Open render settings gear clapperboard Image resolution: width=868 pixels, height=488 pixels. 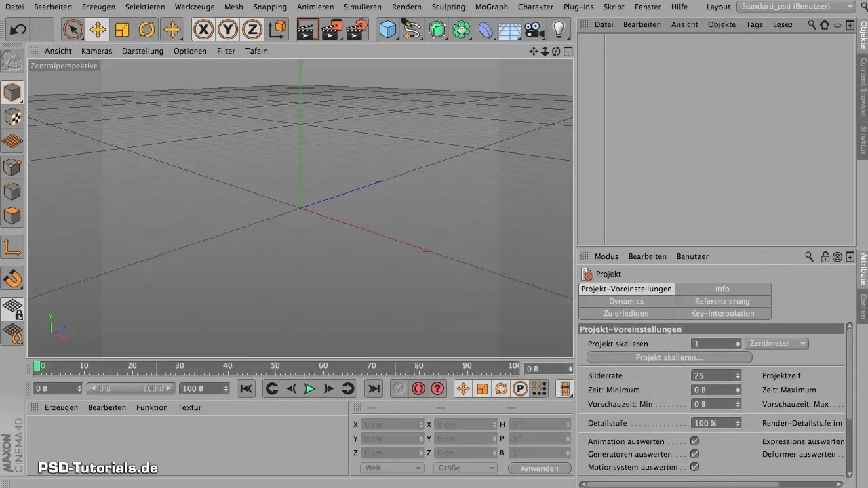(357, 30)
